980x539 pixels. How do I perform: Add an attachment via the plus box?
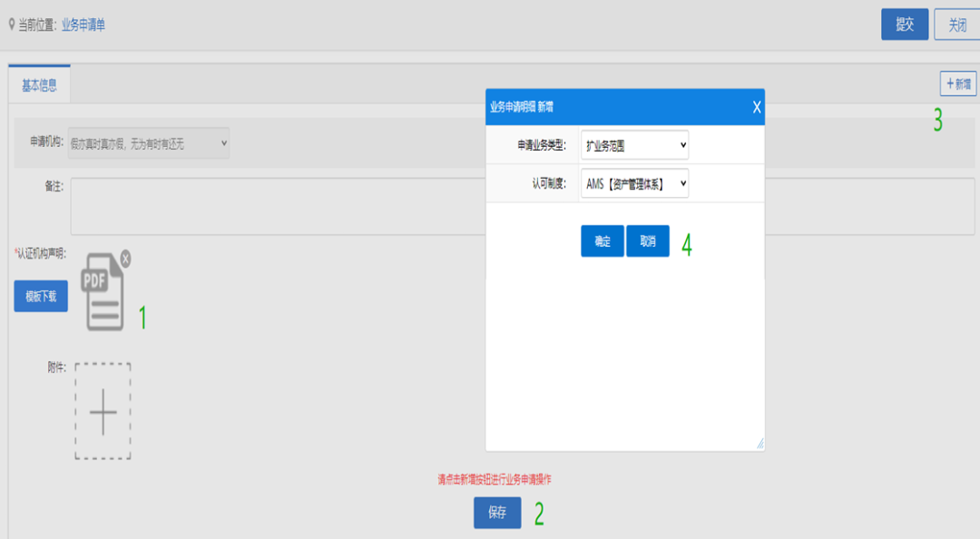point(103,411)
